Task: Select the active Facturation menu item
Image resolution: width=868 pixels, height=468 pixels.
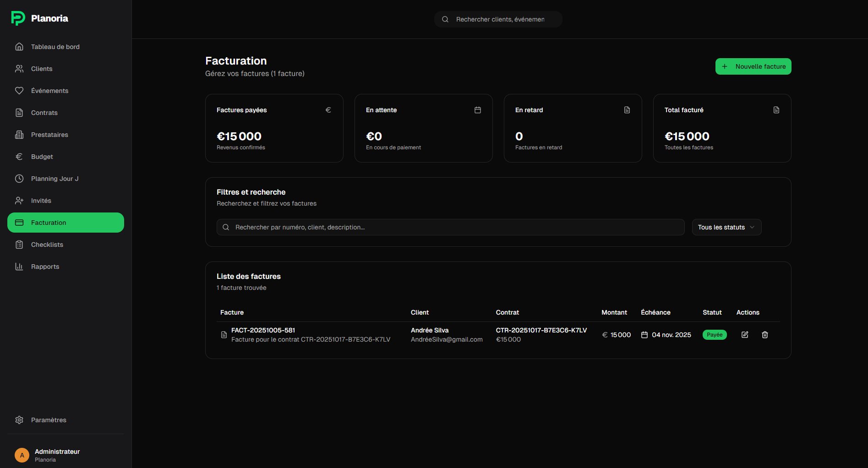Action: pos(66,223)
